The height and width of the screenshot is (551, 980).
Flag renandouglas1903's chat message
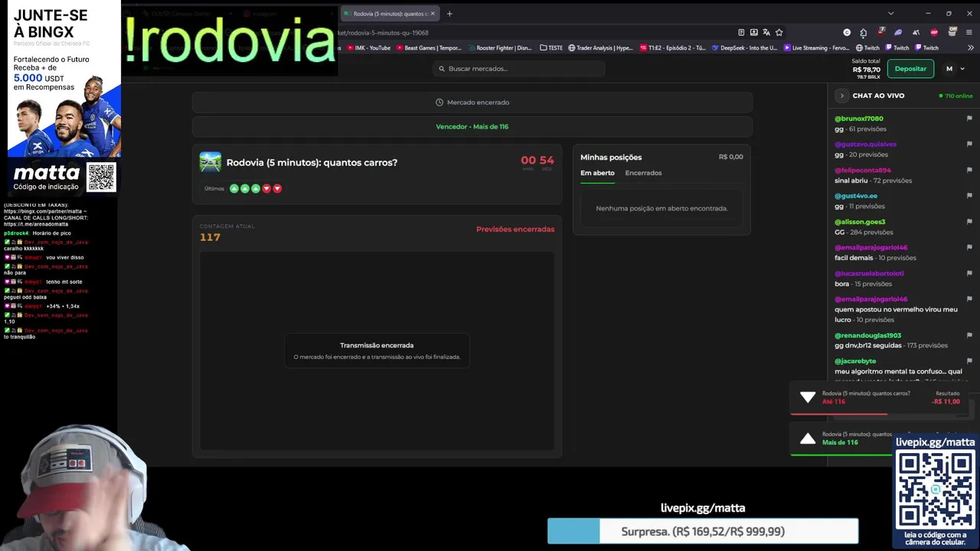tap(969, 335)
